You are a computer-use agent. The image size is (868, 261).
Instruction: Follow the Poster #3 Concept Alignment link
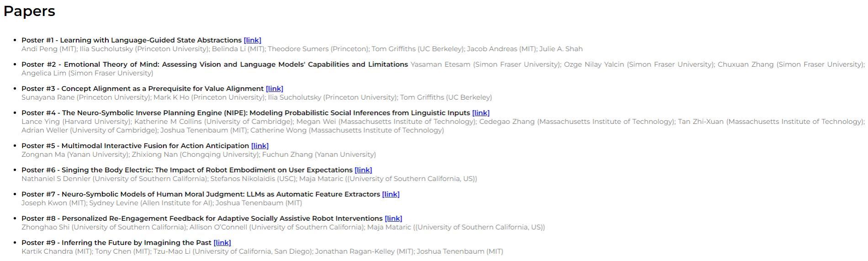pos(274,89)
